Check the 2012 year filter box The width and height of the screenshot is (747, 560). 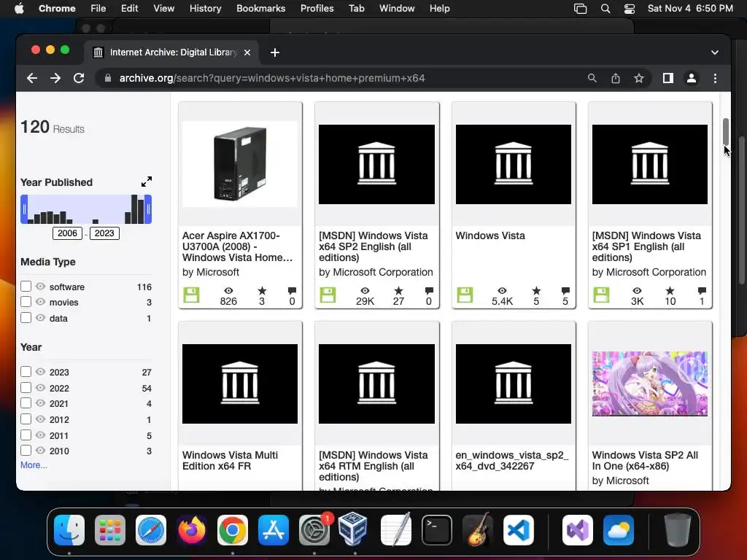tap(26, 419)
